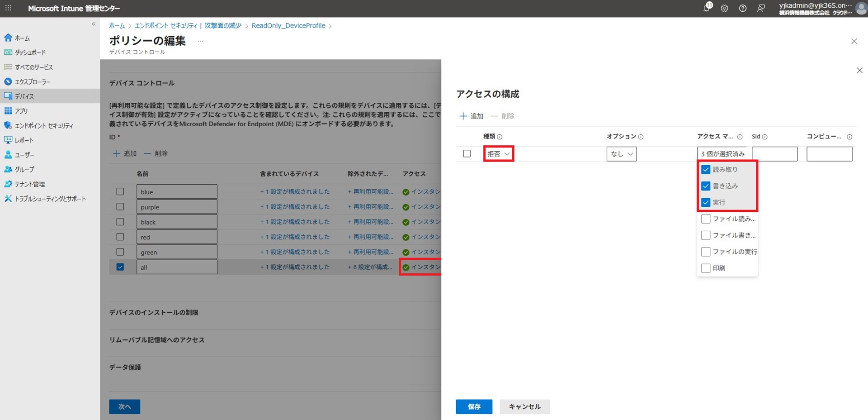The image size is (868, 420).
Task: Open settings gear icon in header
Action: (725, 8)
